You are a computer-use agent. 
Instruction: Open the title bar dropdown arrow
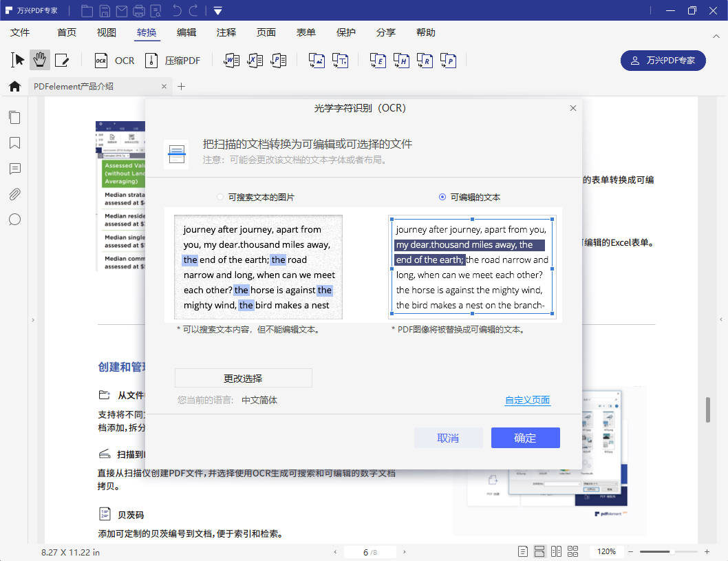[x=217, y=10]
